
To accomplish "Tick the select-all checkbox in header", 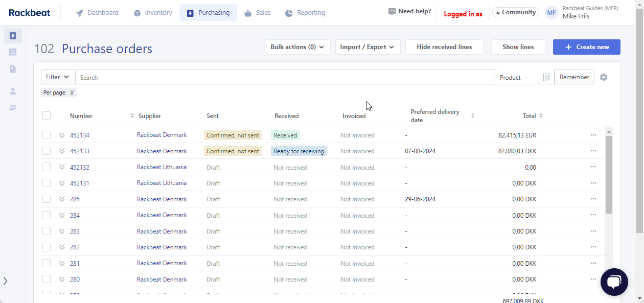I will [47, 115].
